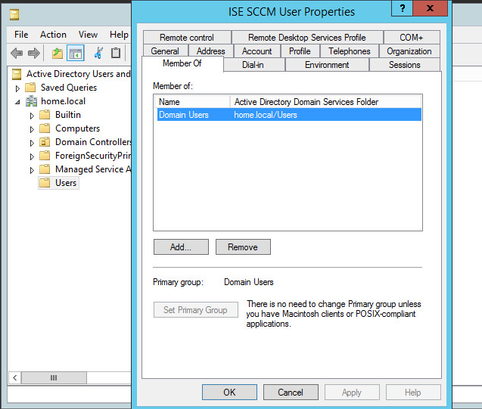This screenshot has width=482, height=409.
Task: Toggle the Show/Hide Console Tree icon
Action: (75, 53)
